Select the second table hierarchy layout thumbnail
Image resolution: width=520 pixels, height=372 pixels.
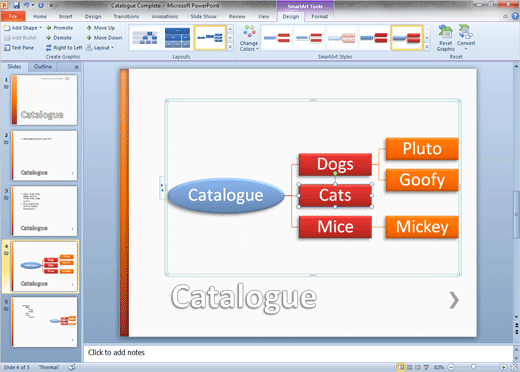point(177,38)
